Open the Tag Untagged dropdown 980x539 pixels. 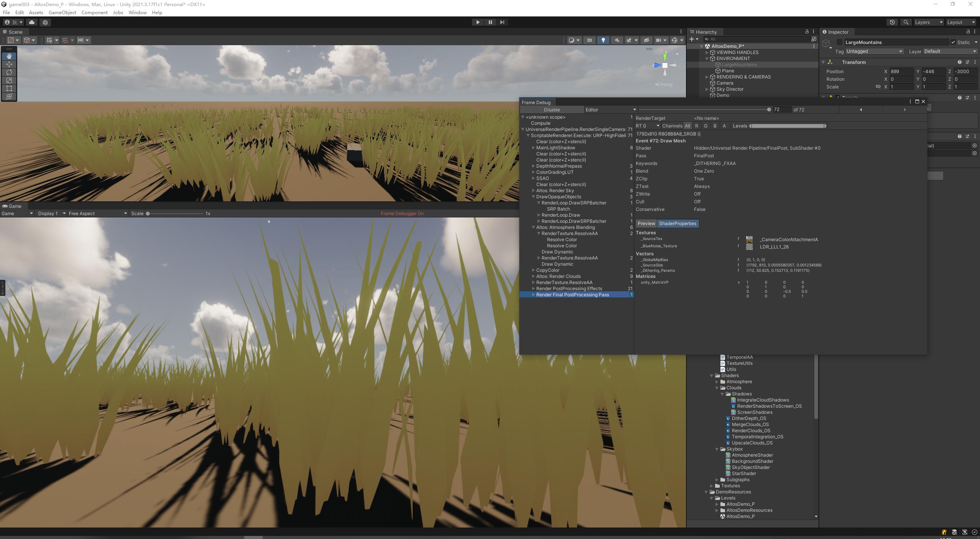pyautogui.click(x=874, y=51)
